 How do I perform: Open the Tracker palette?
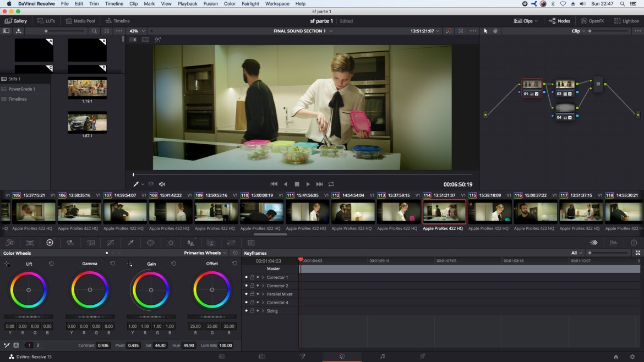pos(171,243)
